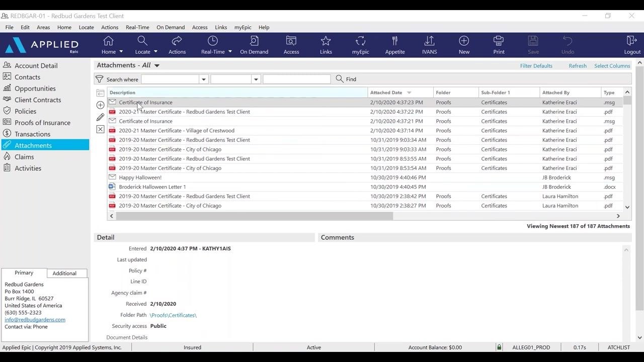Click the Find button
644x362 pixels.
pyautogui.click(x=346, y=79)
